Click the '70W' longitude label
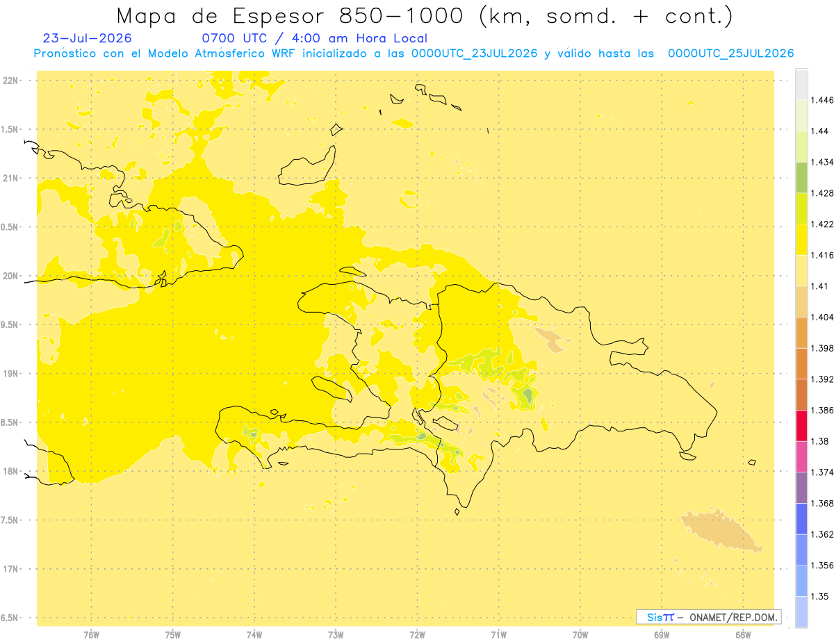This screenshot has width=834, height=644. point(580,635)
